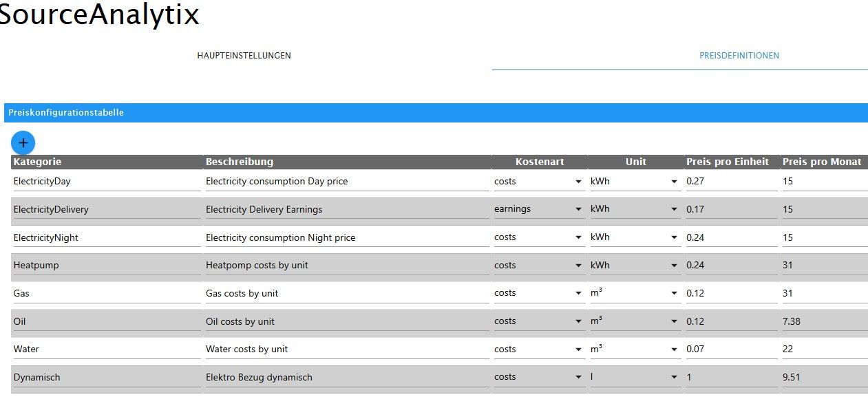Edit description 'Water costs by unit'
This screenshot has width=868, height=419.
(347, 350)
